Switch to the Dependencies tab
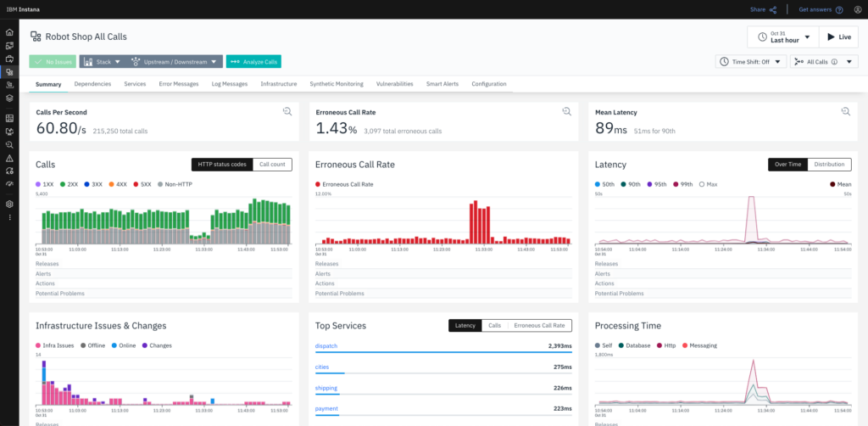 click(x=92, y=84)
